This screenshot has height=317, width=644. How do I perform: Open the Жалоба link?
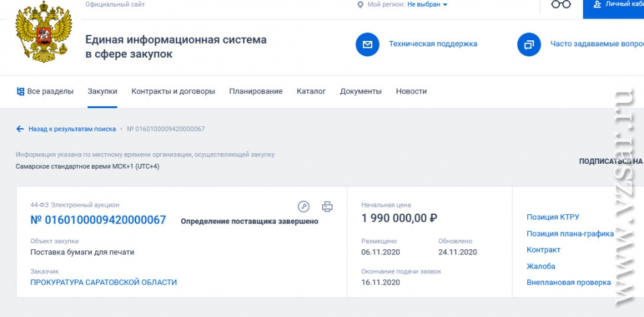[x=541, y=266]
